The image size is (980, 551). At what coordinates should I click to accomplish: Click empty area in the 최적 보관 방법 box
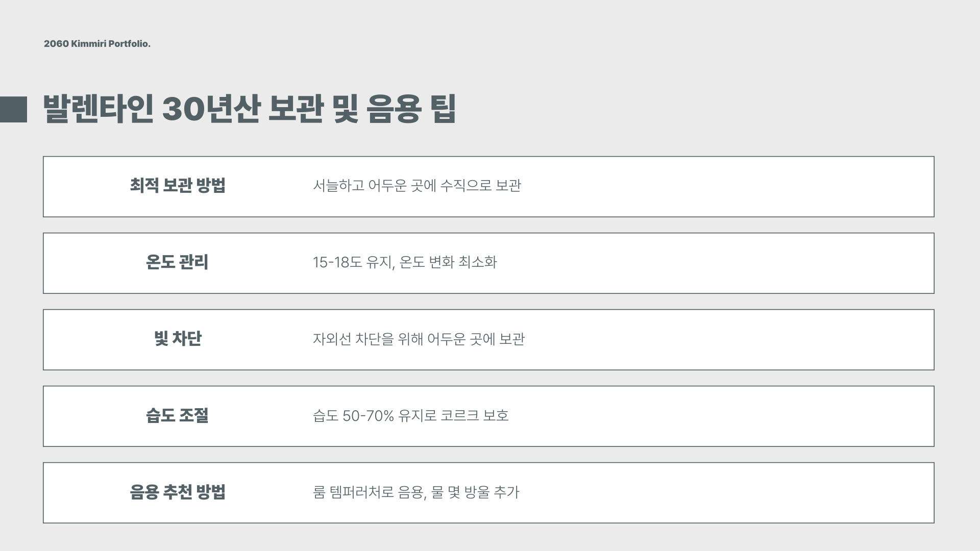725,187
